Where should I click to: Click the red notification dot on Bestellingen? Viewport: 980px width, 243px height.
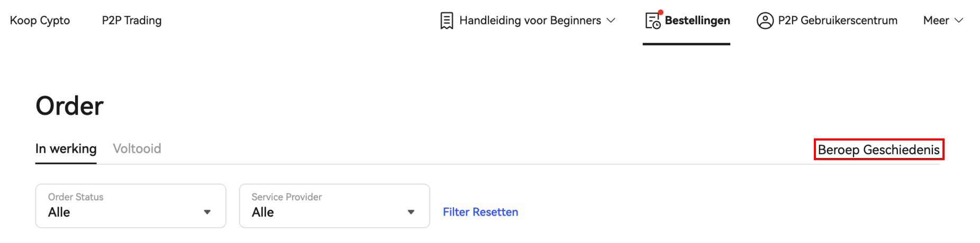(x=660, y=12)
